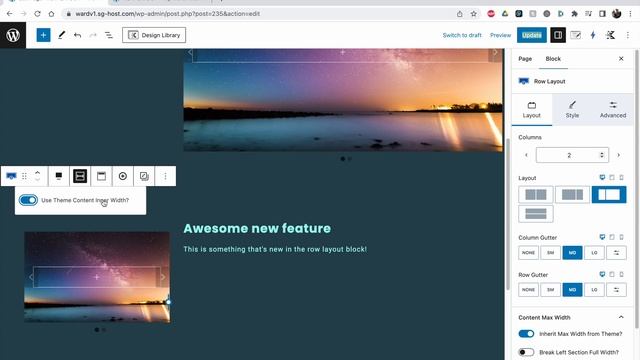Set Column Gutter to NONE
640x360 pixels.
[528, 253]
